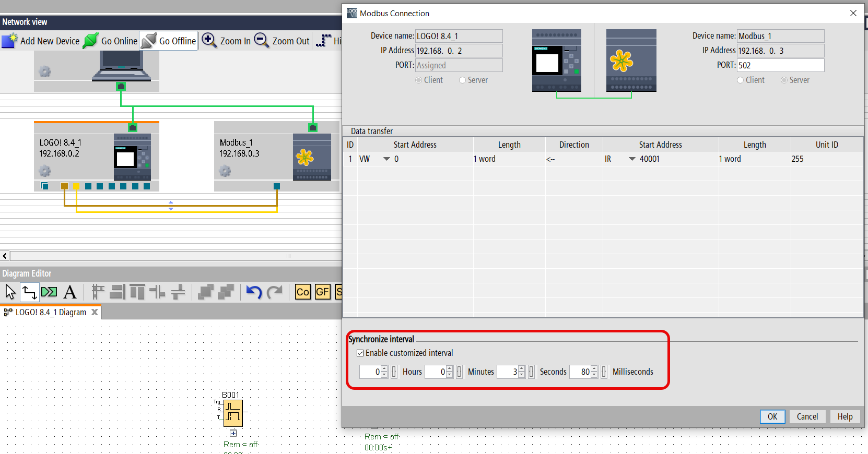Screen dimensions: 868x454
Task: Click the Direction arrow cell in row 1
Action: (574, 159)
